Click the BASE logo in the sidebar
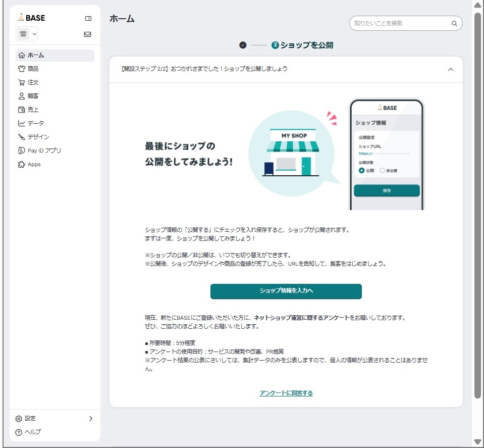Image resolution: width=484 pixels, height=448 pixels. [31, 18]
